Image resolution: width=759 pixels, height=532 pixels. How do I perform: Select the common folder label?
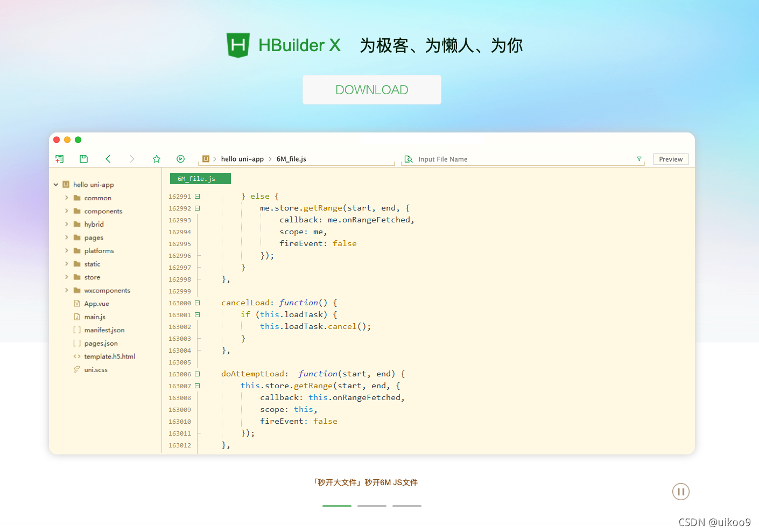98,198
